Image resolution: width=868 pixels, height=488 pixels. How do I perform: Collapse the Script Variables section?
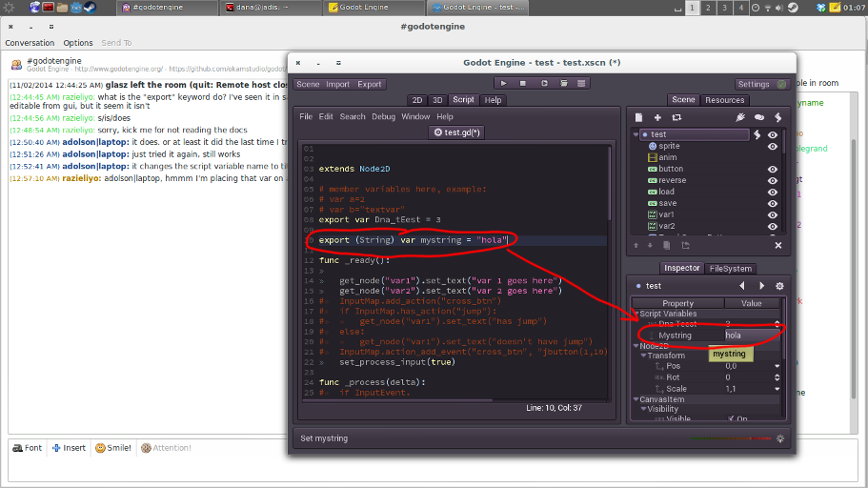[636, 315]
